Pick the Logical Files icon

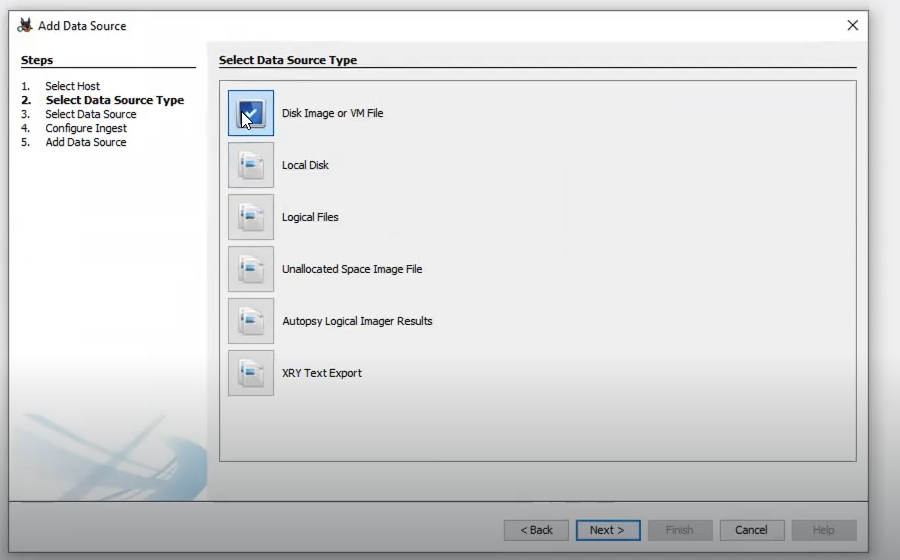[251, 217]
